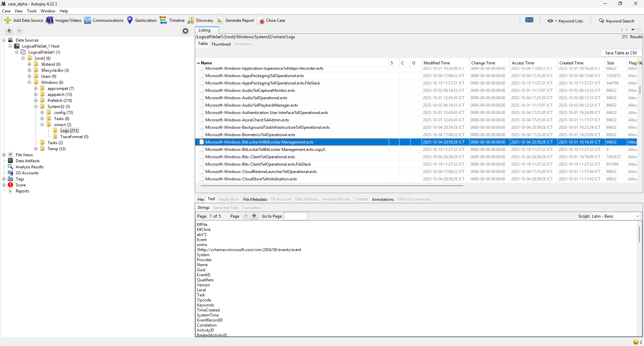Expand the Temp (53) folder
This screenshot has height=346, width=644.
36,149
